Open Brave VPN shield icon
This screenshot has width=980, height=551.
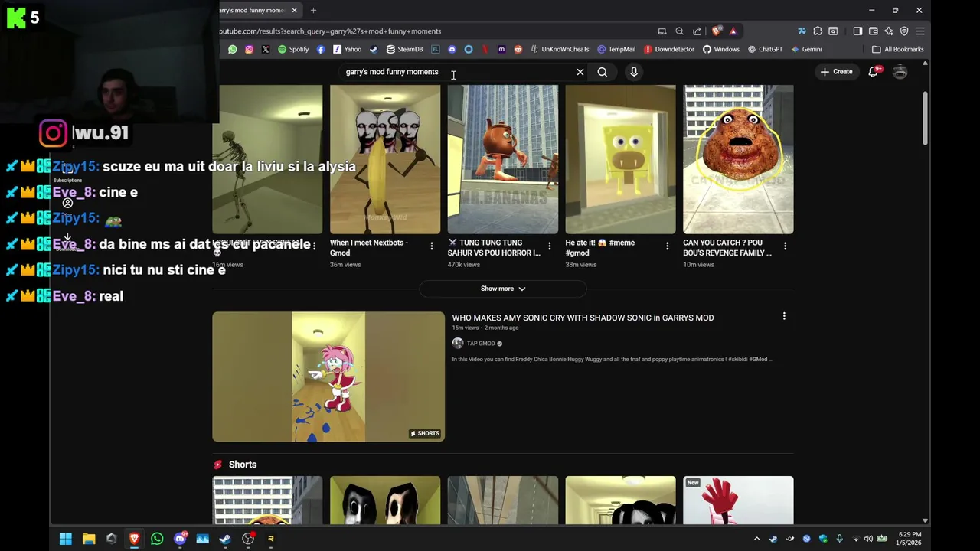pyautogui.click(x=904, y=31)
